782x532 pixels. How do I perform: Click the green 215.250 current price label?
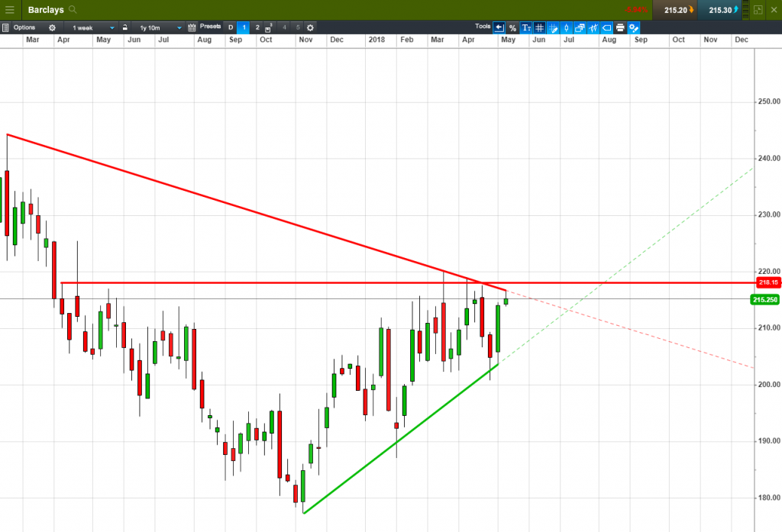click(x=765, y=300)
